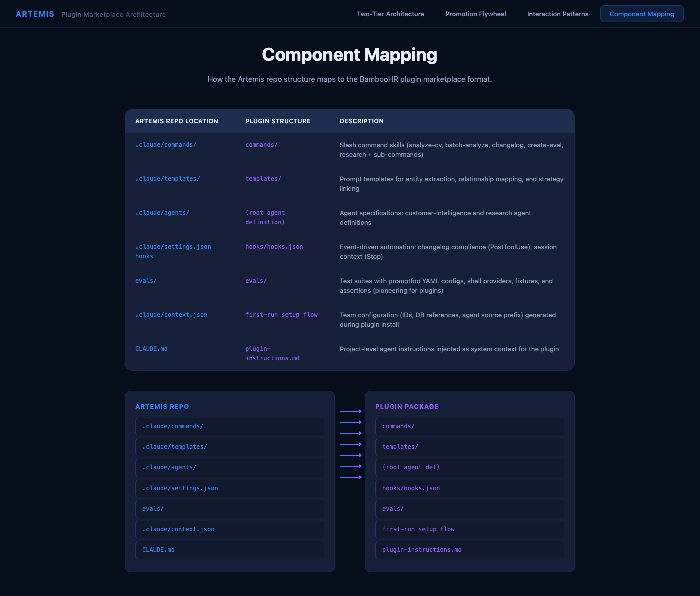Image resolution: width=700 pixels, height=596 pixels.
Task: Click the Artemis Repo card heading
Action: click(162, 407)
